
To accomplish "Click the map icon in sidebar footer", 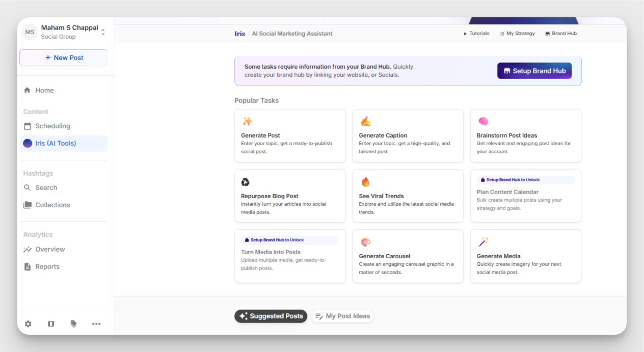I will 51,323.
